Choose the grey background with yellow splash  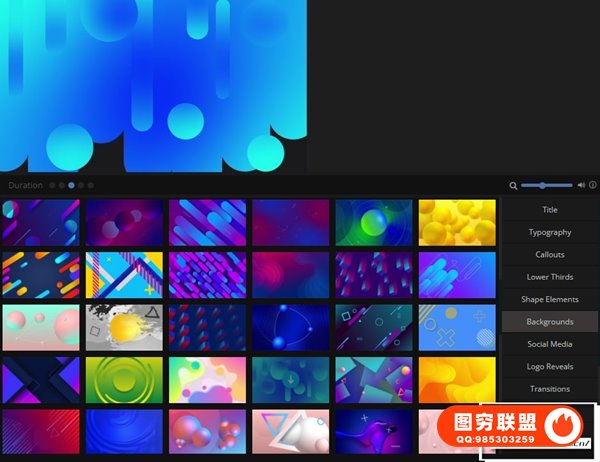(x=124, y=327)
